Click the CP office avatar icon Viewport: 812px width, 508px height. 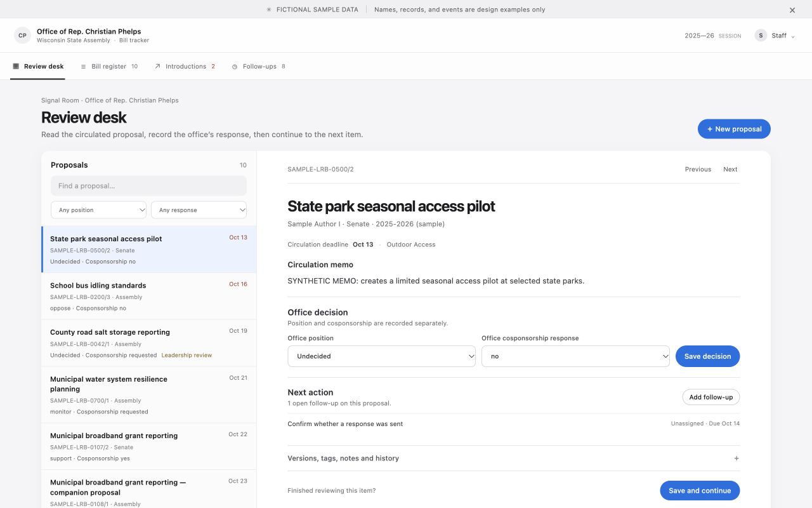point(22,36)
